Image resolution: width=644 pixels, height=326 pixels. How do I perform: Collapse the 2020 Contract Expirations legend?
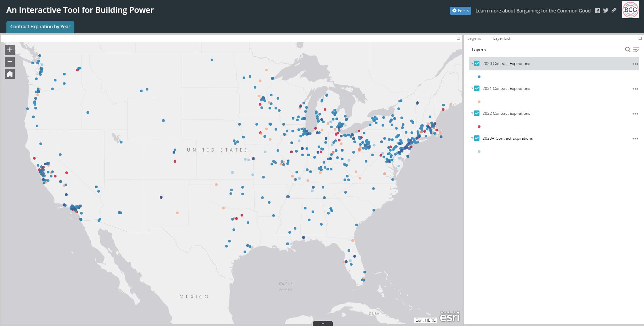click(x=472, y=63)
